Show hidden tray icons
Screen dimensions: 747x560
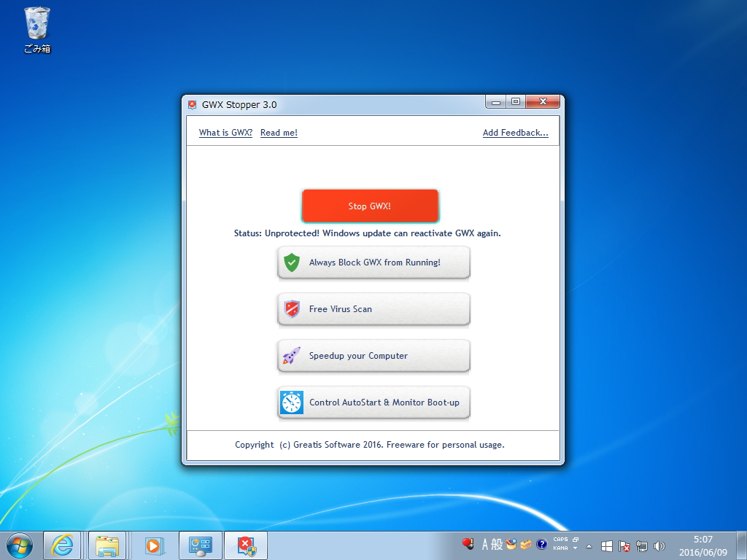pyautogui.click(x=589, y=546)
